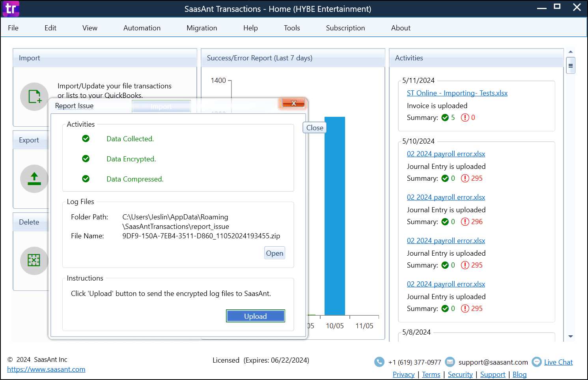588x380 pixels.
Task: Click the green check next to Data Compressed
Action: 86,179
